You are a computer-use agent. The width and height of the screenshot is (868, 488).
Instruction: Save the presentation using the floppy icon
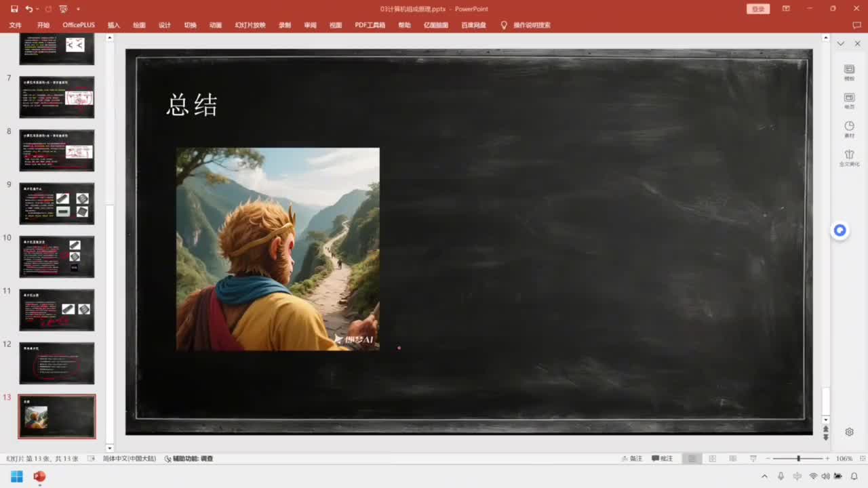pos(14,9)
